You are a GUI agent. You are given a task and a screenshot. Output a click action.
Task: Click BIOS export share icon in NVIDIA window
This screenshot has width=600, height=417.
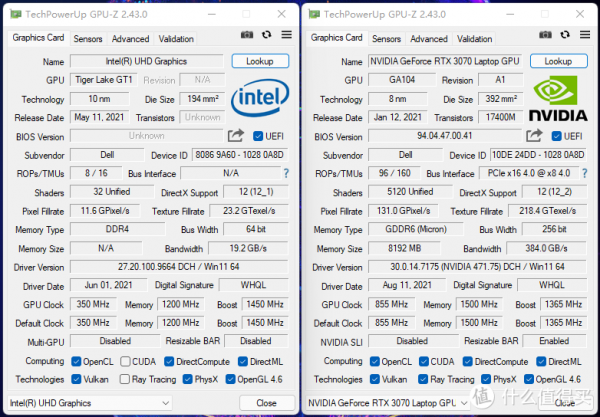pyautogui.click(x=534, y=135)
